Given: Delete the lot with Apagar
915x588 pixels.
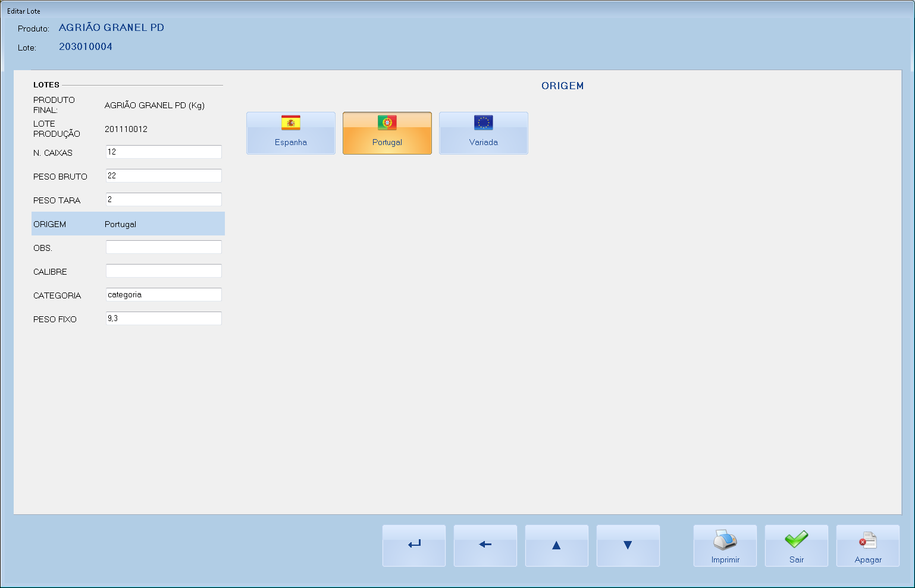Looking at the screenshot, I should (867, 545).
